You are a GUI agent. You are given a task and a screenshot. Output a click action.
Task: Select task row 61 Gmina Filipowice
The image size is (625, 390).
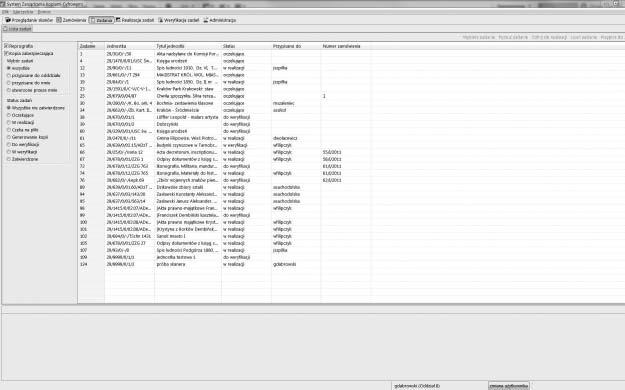[351, 138]
